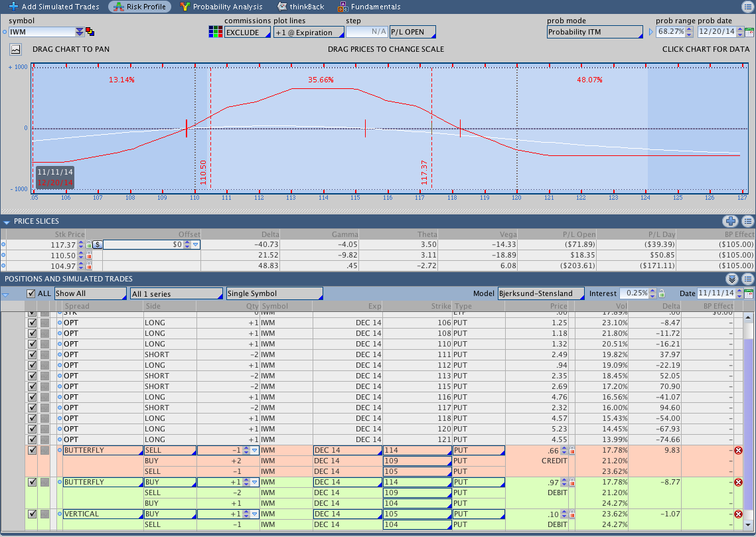
Task: Click the dollar icon on the 117.37 slice
Action: [98, 245]
